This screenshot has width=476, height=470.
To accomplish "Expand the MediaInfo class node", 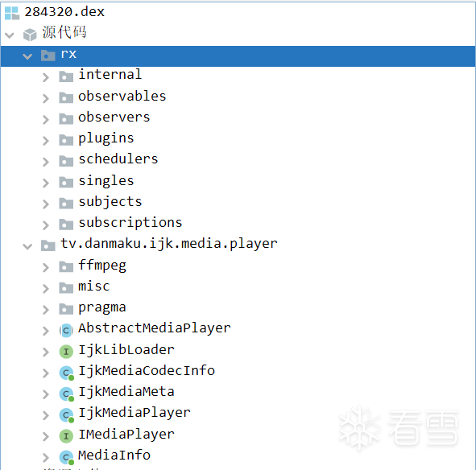I will pyautogui.click(x=46, y=458).
